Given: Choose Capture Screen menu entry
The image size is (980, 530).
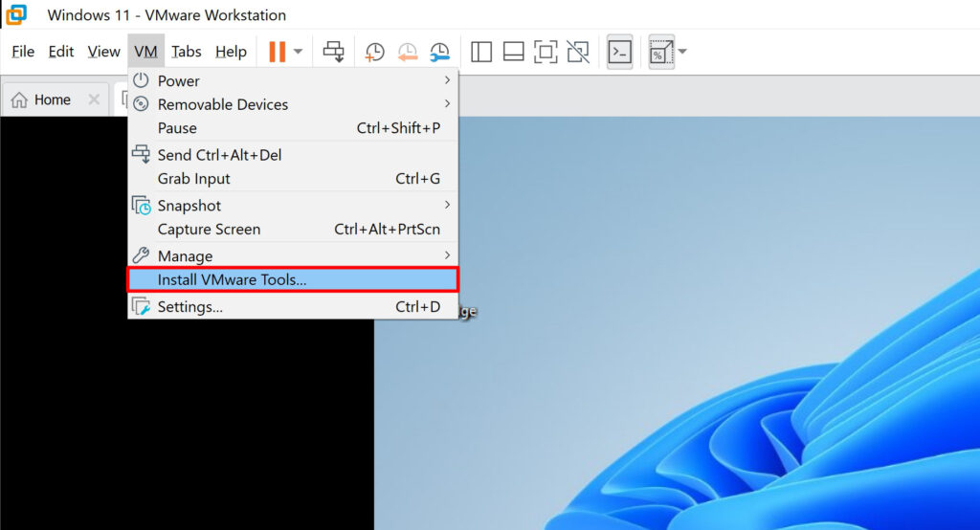Looking at the screenshot, I should point(293,230).
